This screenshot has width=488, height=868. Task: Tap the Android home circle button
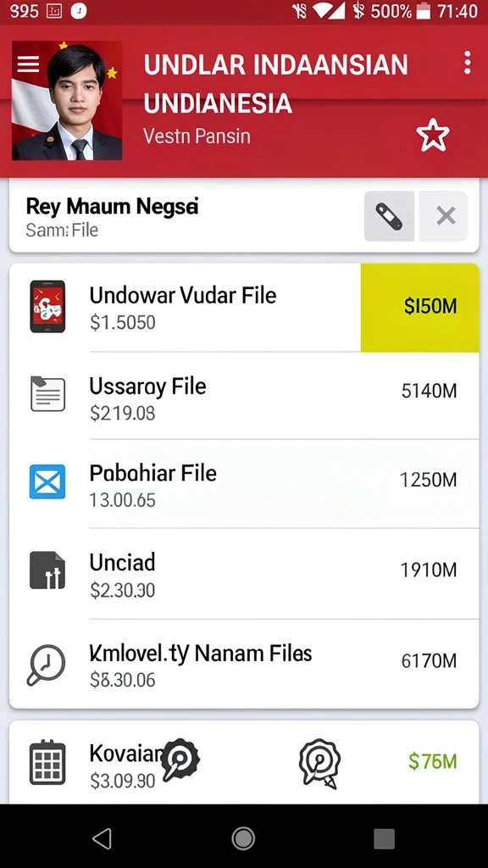[x=243, y=838]
